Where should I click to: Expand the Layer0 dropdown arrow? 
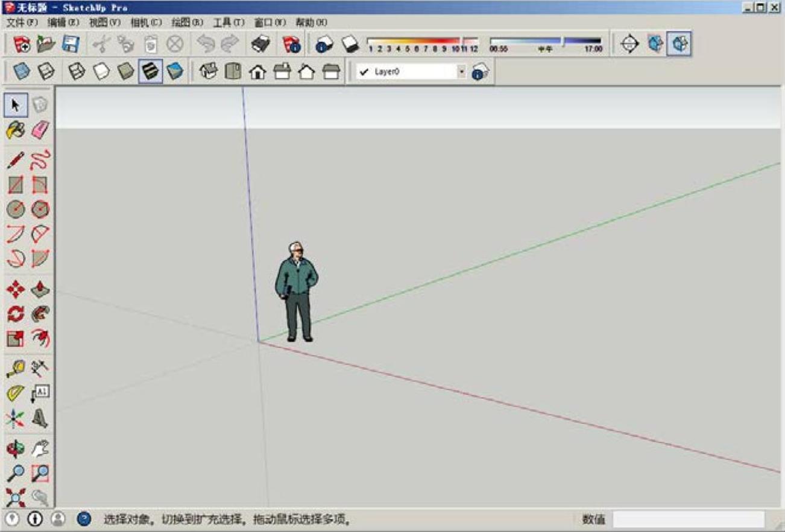(x=461, y=72)
